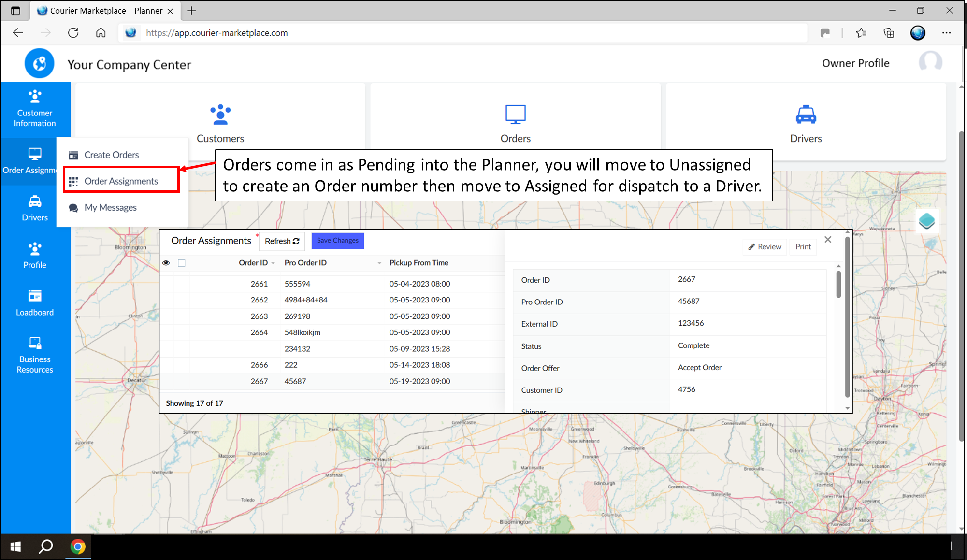Go to the browser home page
Viewport: 967px width, 560px height.
pos(101,33)
